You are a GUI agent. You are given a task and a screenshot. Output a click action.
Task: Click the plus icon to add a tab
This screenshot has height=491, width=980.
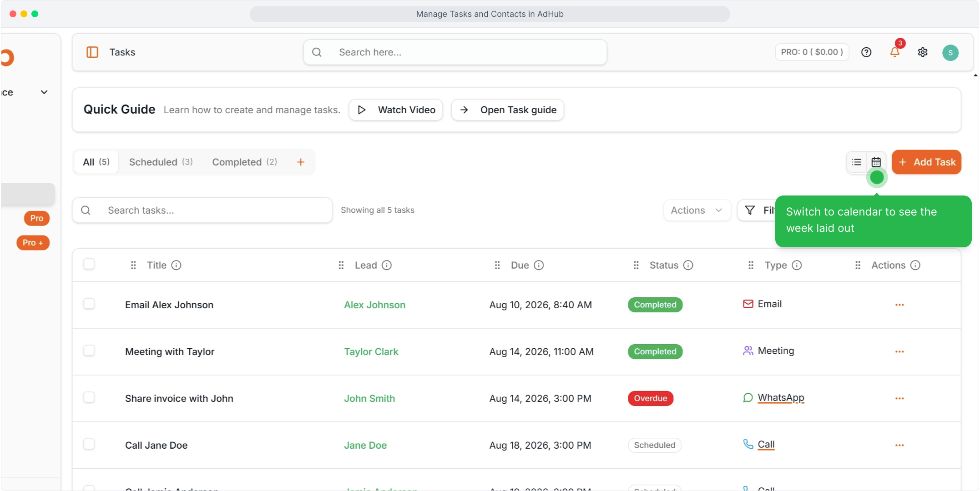coord(301,162)
